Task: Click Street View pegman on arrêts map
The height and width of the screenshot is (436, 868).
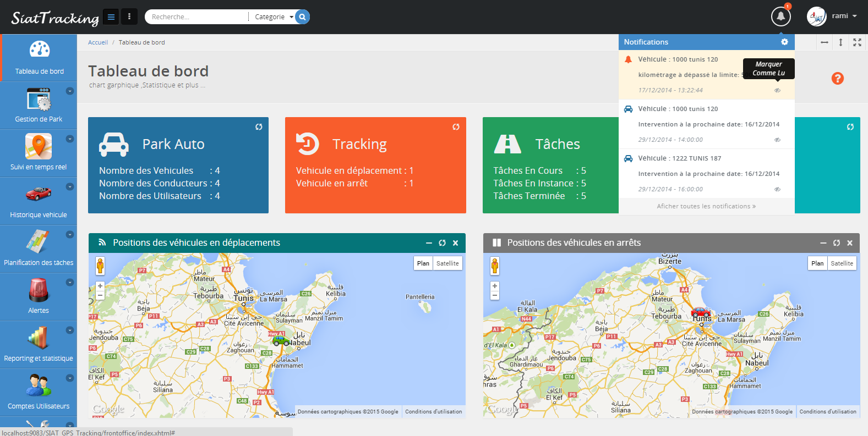Action: 495,266
